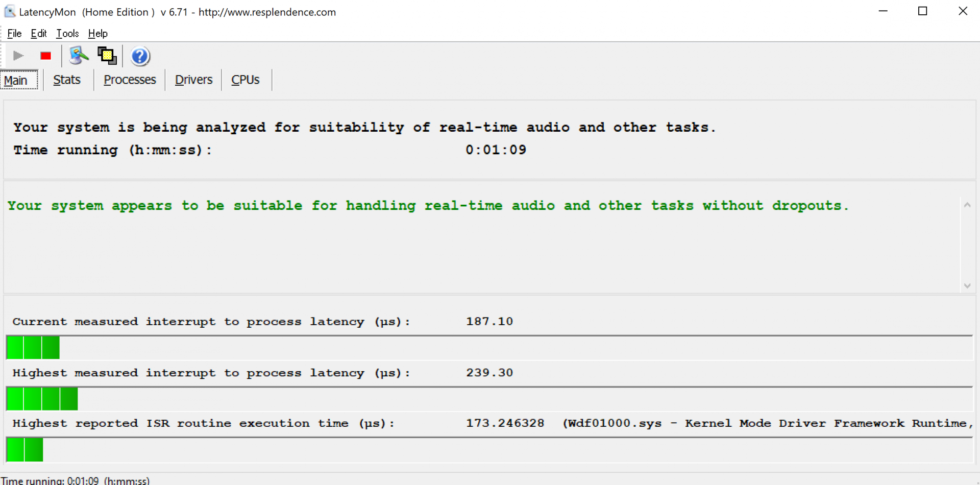The image size is (980, 485).
Task: Open help via the blue question mark icon
Action: tap(140, 56)
